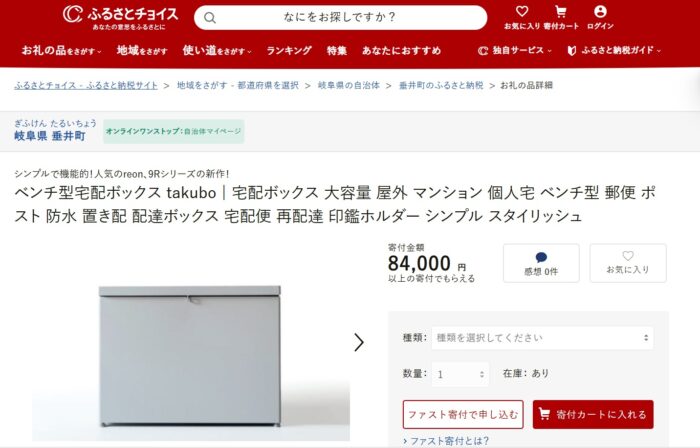Image resolution: width=700 pixels, height=448 pixels.
Task: Click the search magnifier icon
Action: [x=209, y=18]
